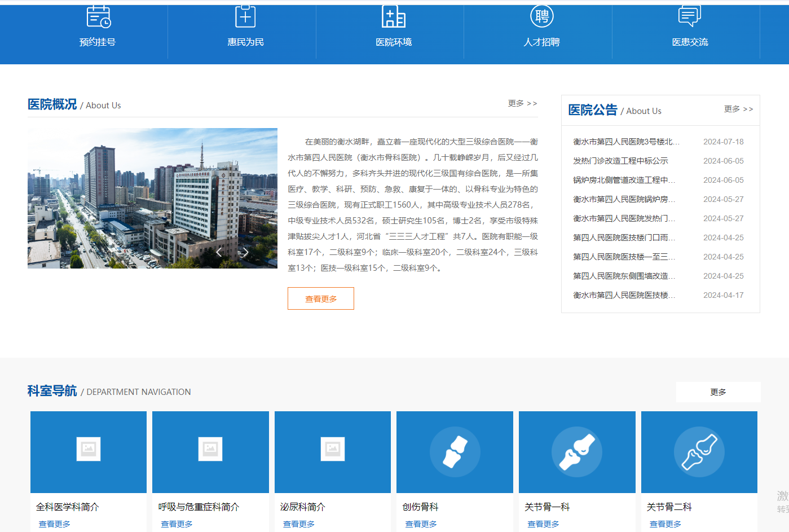Image resolution: width=789 pixels, height=532 pixels.
Task: Click the 创伤骨科 bone icon
Action: 455,452
